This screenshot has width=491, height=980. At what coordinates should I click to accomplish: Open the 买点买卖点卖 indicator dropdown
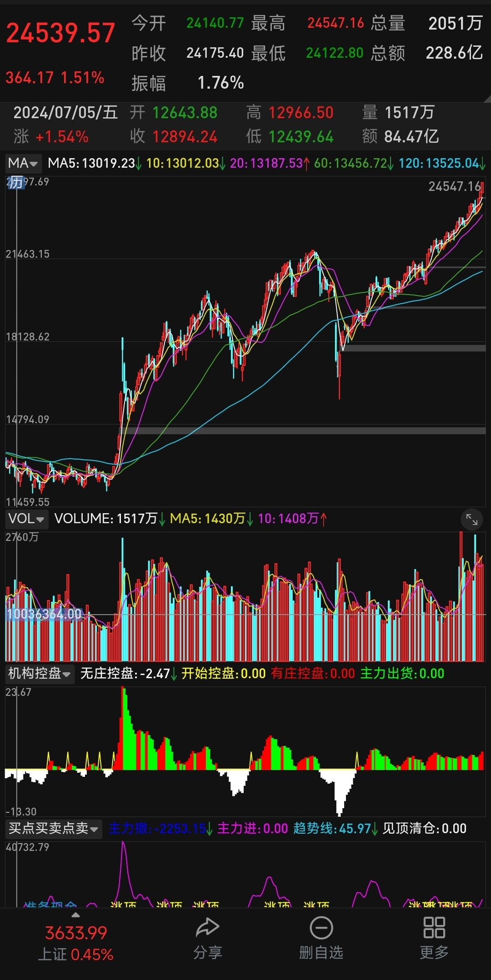[x=54, y=828]
